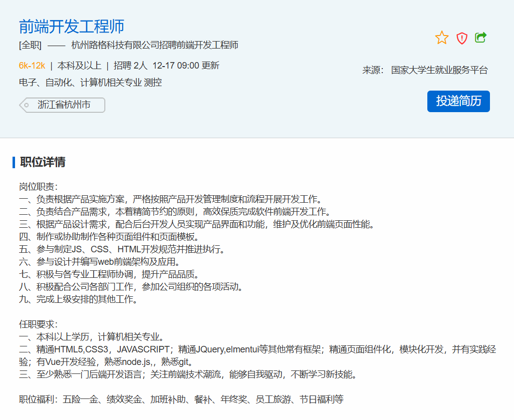Click the 国家大学生就业服务平台 source name
Screen dimensions: 514x420
pyautogui.click(x=439, y=70)
